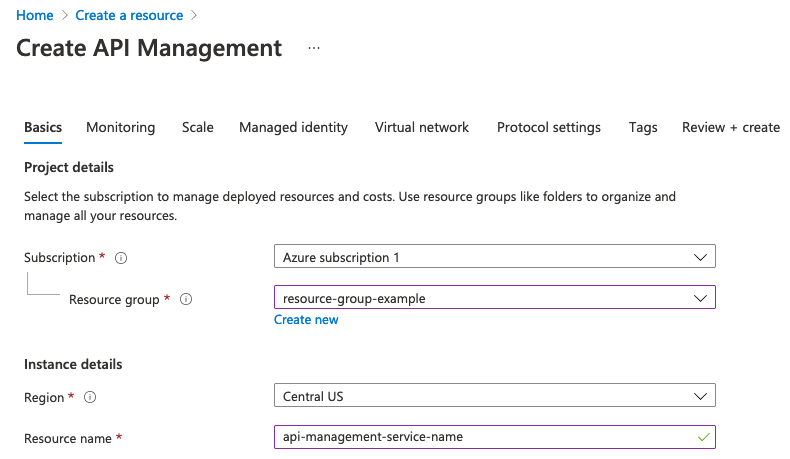790x459 pixels.
Task: Expand the Subscription dropdown
Action: pos(494,258)
